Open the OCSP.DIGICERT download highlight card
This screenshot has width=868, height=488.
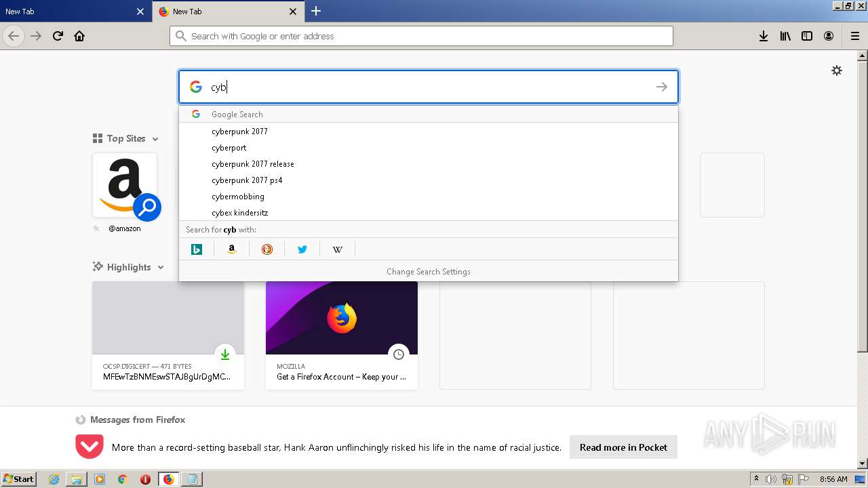(x=168, y=335)
